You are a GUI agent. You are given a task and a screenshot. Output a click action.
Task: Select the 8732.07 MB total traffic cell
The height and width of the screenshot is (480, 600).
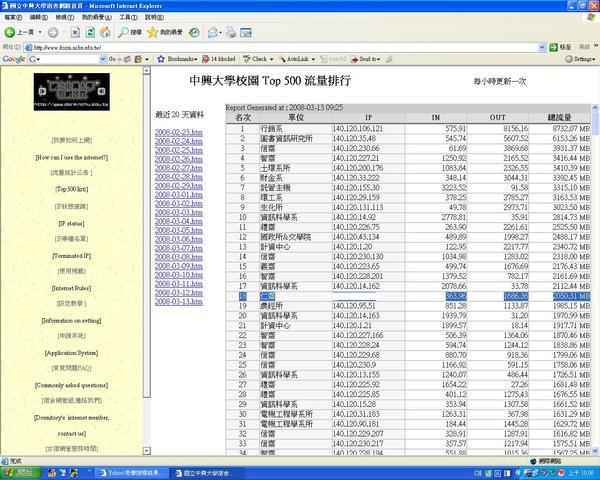[559, 129]
